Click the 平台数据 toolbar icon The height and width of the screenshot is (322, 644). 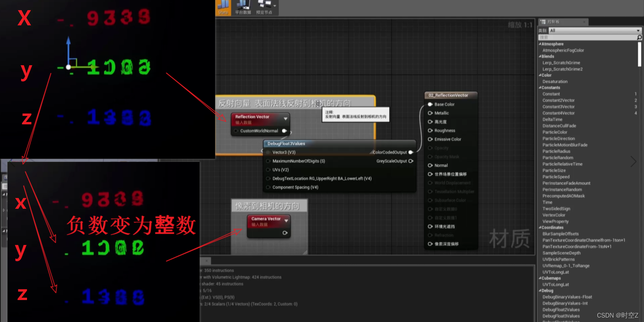point(243,7)
